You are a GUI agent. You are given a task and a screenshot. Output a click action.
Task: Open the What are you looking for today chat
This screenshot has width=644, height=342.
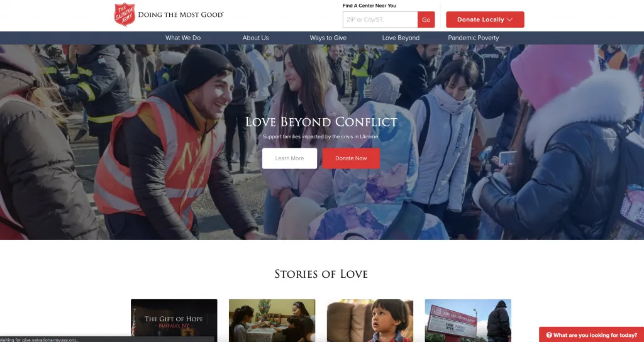click(591, 334)
